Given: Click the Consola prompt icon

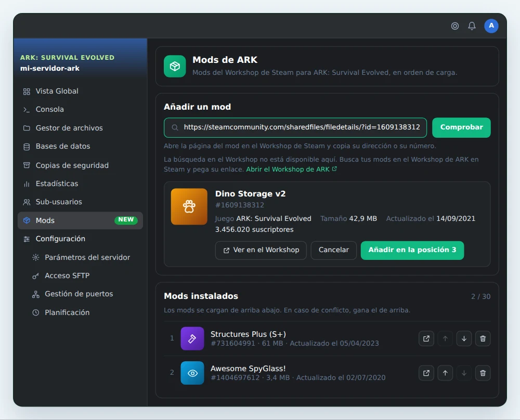Looking at the screenshot, I should tap(27, 110).
